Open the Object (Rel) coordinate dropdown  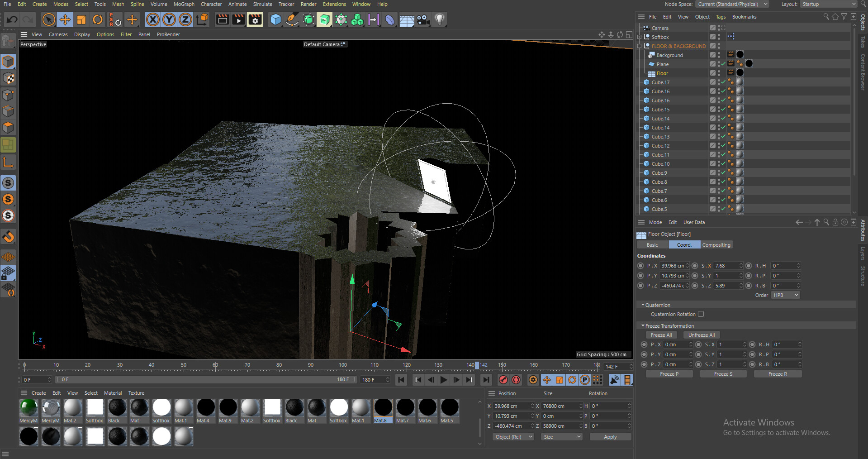(x=513, y=437)
